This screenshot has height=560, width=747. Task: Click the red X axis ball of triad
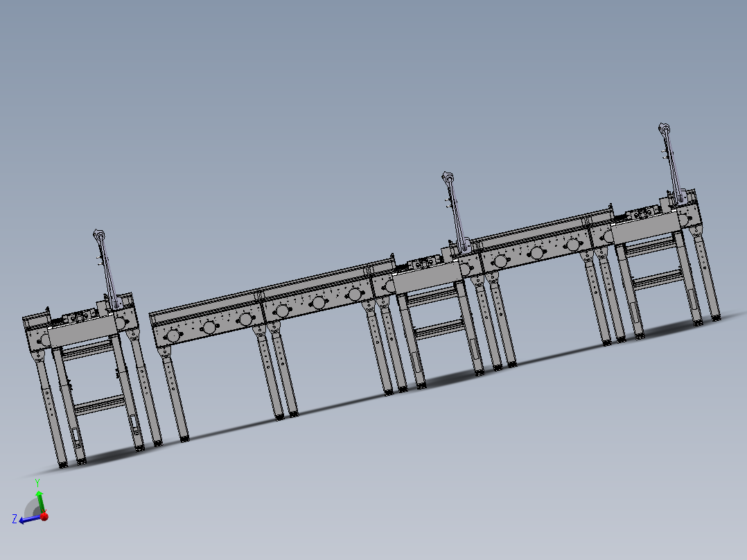(x=44, y=516)
